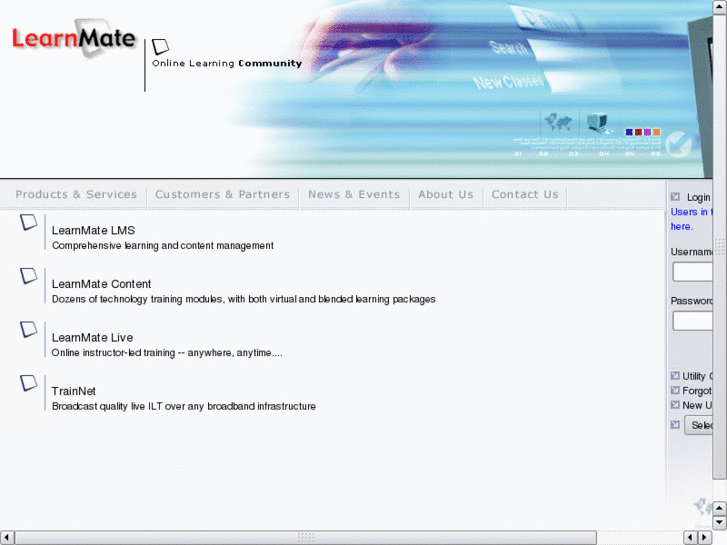
Task: Open the News & Events menu
Action: click(354, 194)
